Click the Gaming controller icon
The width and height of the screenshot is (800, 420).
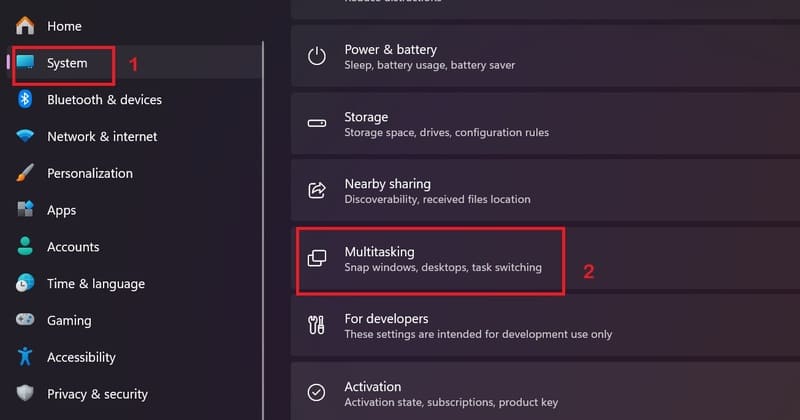pos(24,319)
